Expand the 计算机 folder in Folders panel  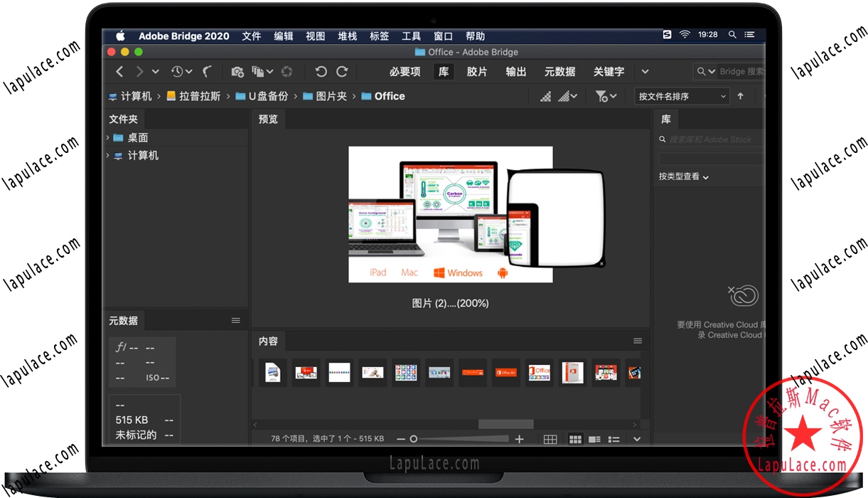[109, 155]
